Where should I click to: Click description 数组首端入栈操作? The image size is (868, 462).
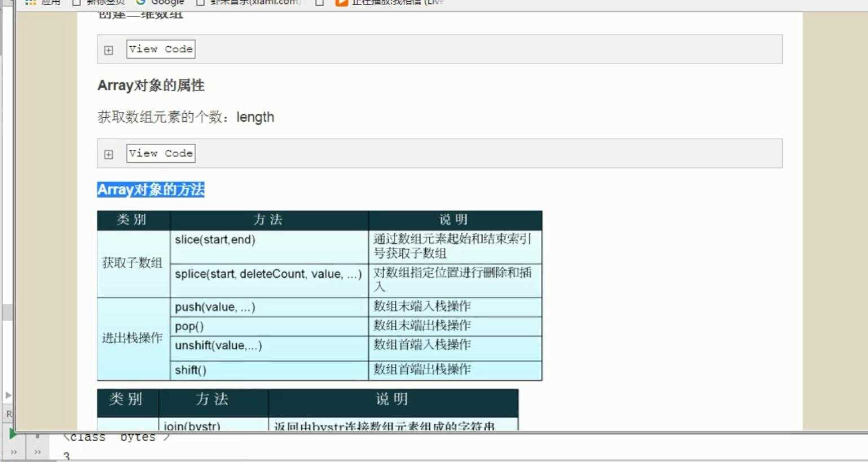422,345
